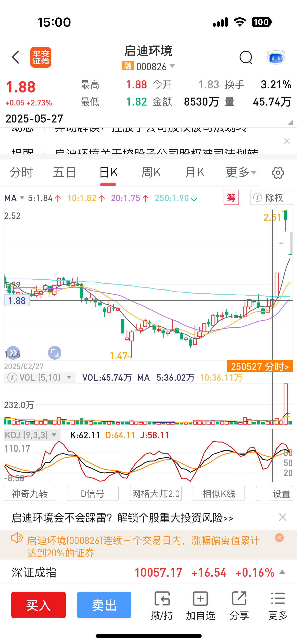297x644 pixels.
Task: Select the 日K tab
Action: click(x=108, y=173)
